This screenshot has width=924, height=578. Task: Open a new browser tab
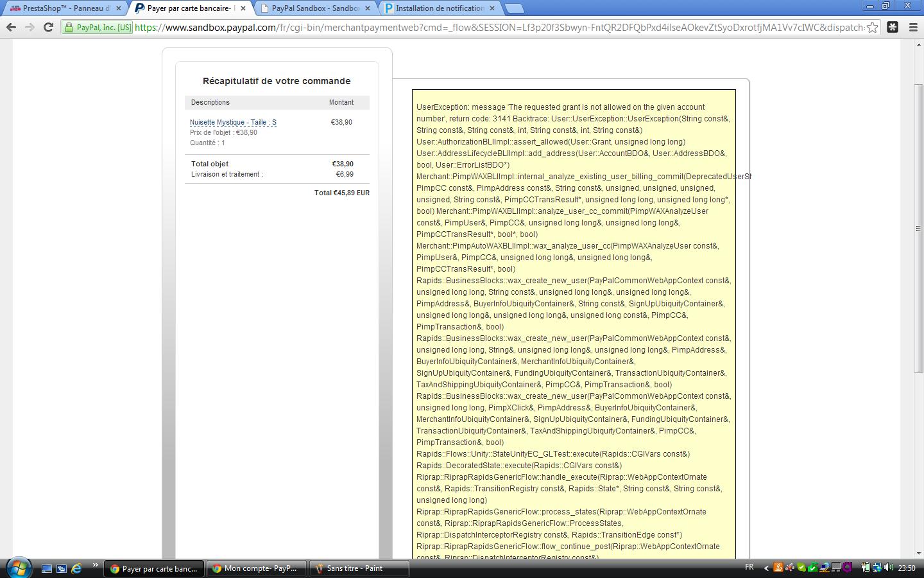click(x=514, y=8)
